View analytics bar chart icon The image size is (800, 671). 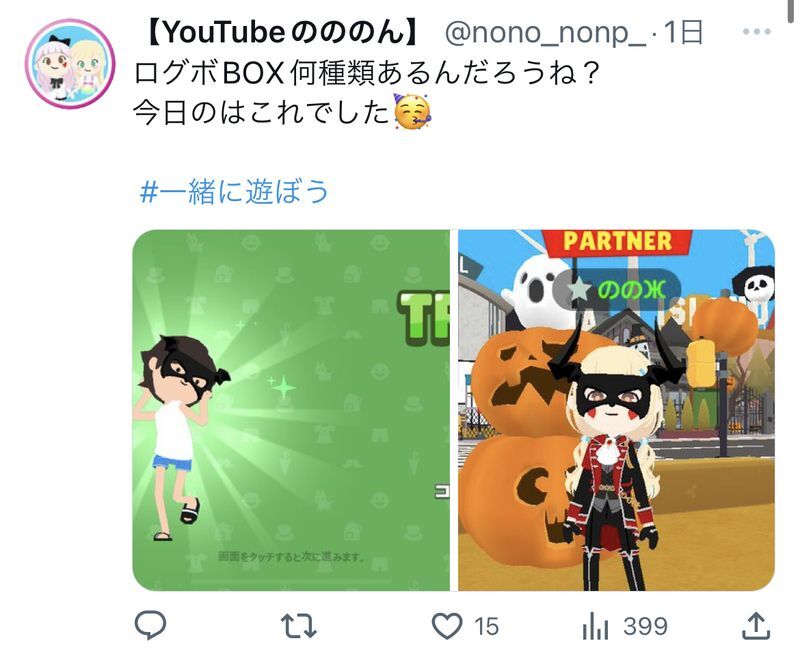[595, 626]
